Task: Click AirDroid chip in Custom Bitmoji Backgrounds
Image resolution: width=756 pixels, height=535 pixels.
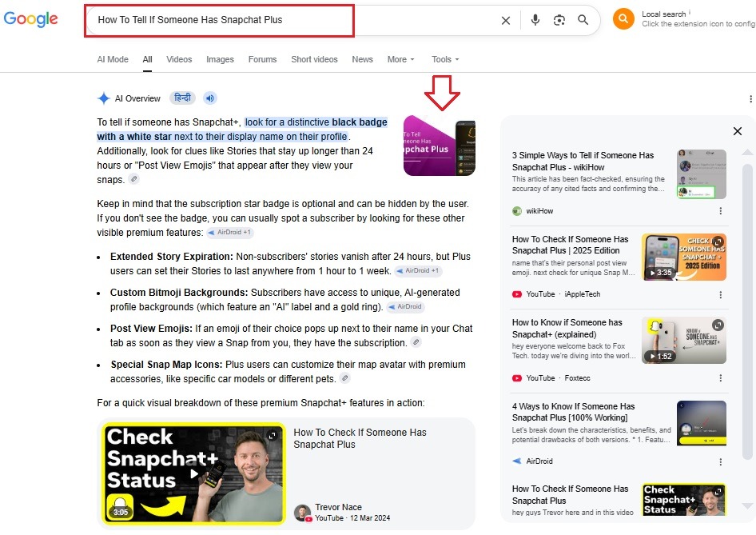Action: 405,307
